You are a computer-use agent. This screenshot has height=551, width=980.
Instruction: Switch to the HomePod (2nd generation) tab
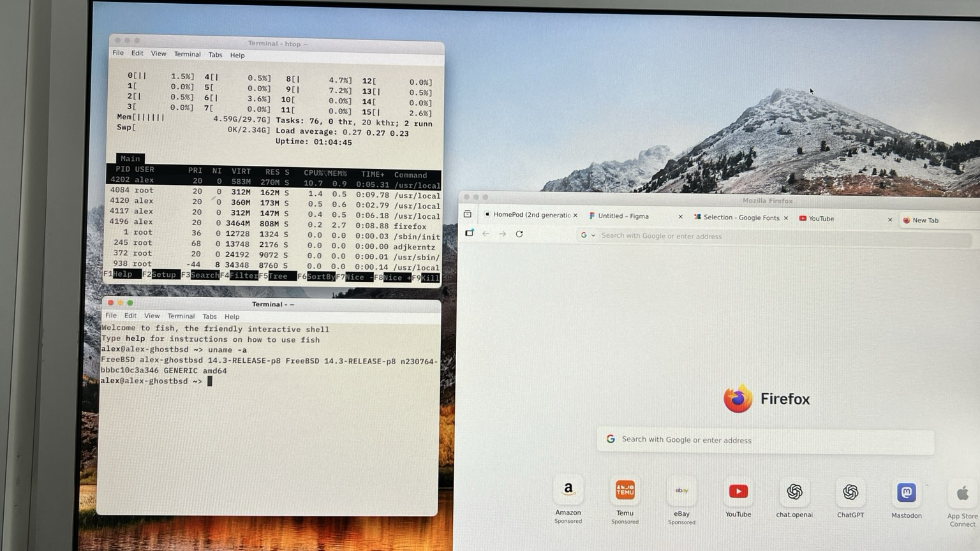pos(530,215)
